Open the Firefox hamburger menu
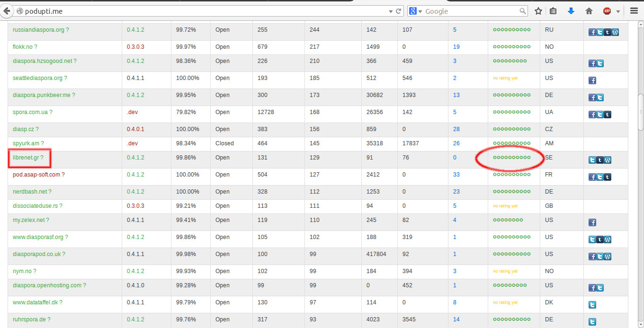Viewport: 644px width, 328px height. coord(634,11)
